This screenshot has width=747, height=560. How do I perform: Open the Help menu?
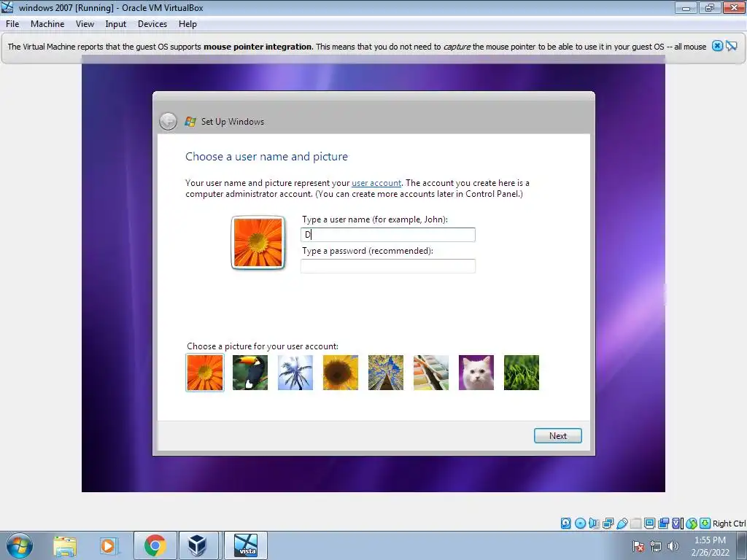pos(187,24)
